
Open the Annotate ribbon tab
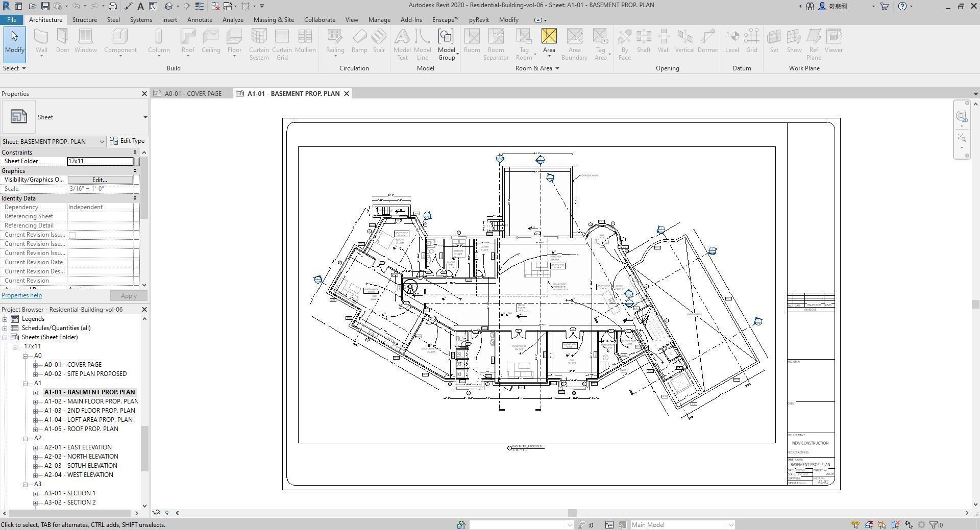click(200, 20)
